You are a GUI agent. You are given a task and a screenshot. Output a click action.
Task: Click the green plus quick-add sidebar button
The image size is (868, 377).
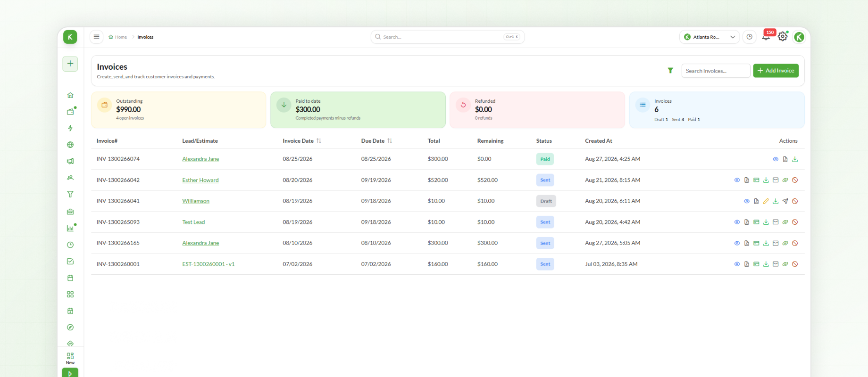click(70, 64)
